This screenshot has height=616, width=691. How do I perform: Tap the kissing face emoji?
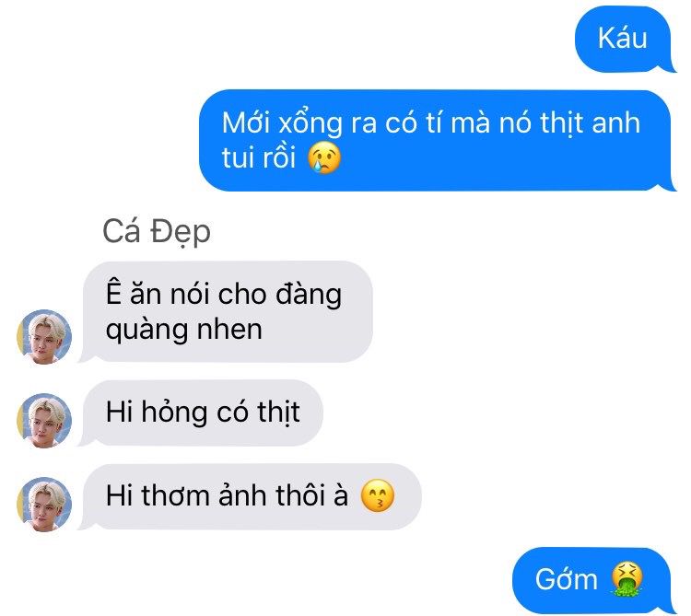[x=378, y=495]
